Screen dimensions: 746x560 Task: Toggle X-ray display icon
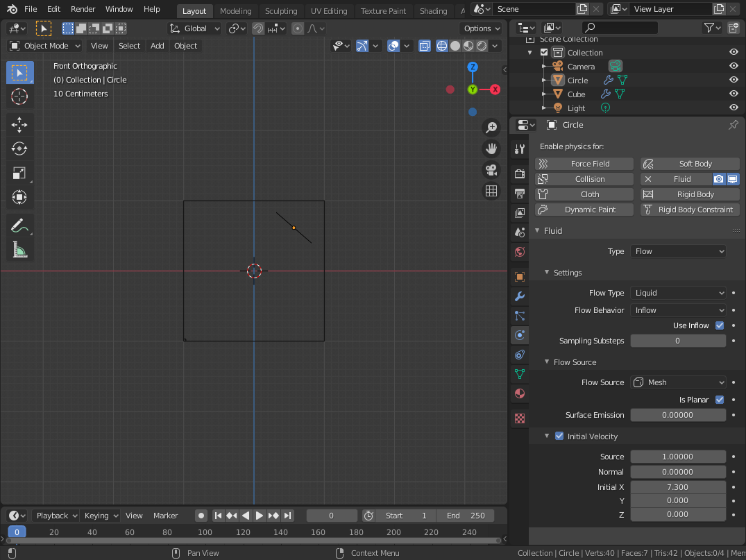point(425,46)
